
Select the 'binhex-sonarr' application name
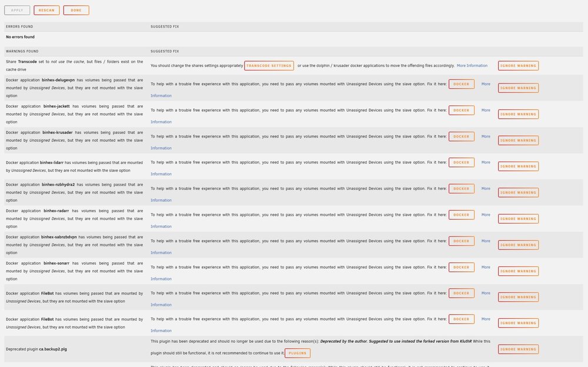click(56, 263)
